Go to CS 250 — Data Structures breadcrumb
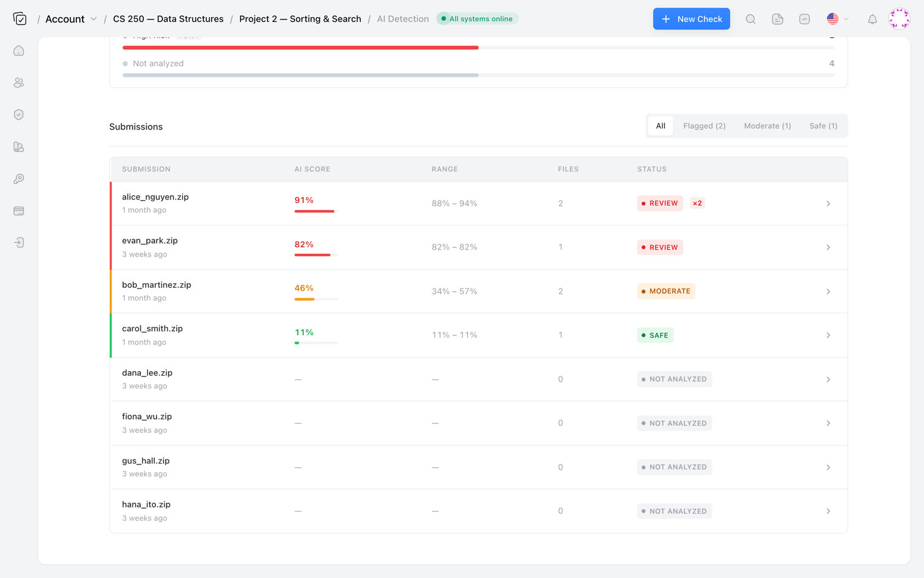Screen dimensions: 924x578 click(168, 19)
